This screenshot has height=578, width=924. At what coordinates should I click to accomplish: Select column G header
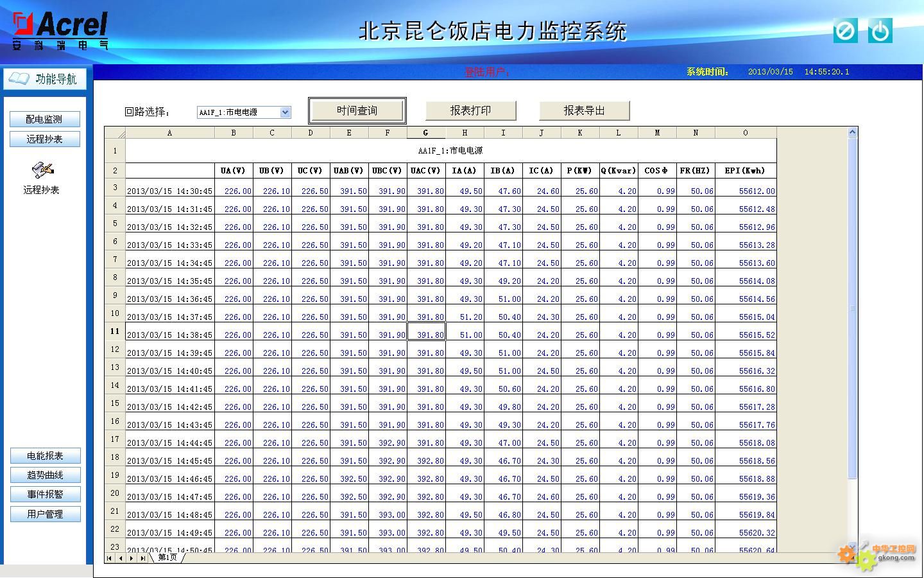pyautogui.click(x=426, y=133)
